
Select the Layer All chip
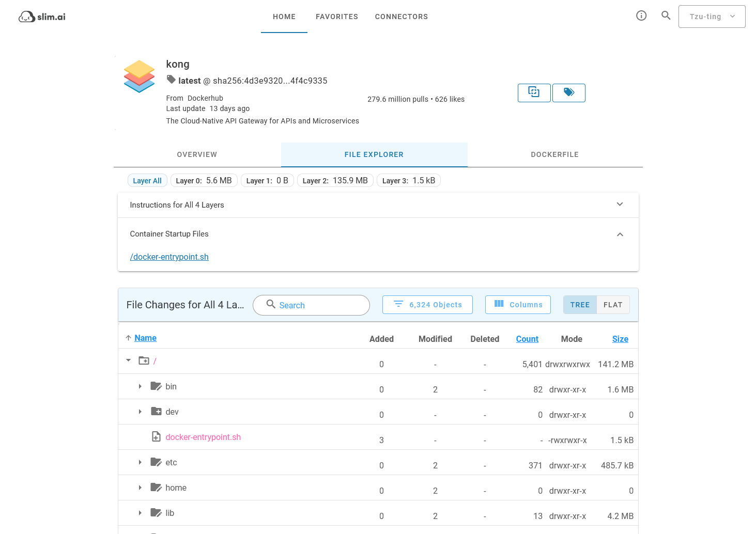[147, 180]
